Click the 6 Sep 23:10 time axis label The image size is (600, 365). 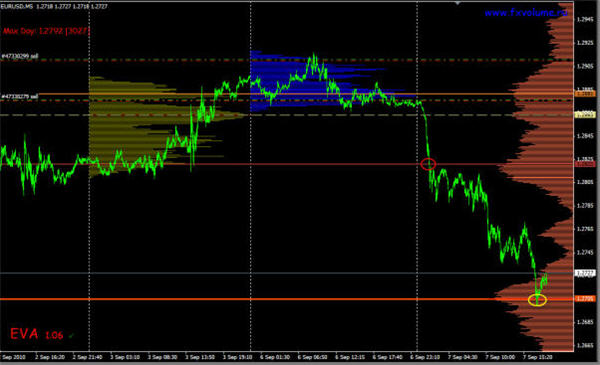425,357
